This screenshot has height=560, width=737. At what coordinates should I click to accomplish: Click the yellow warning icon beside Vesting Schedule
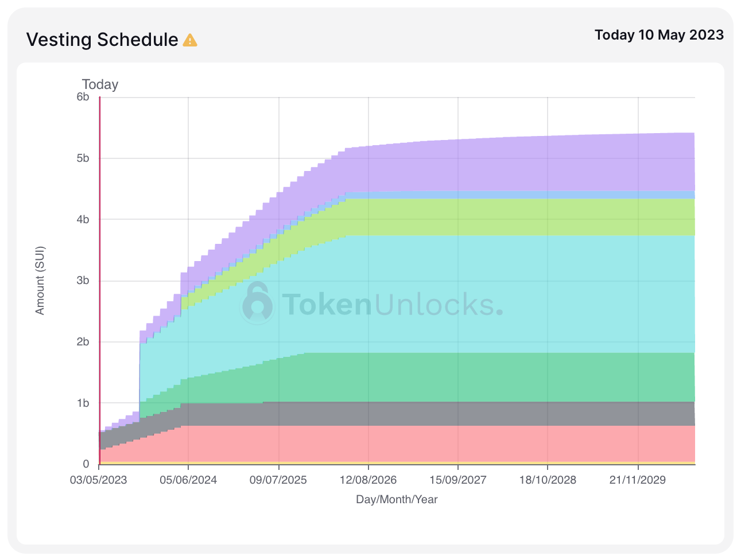pos(190,40)
